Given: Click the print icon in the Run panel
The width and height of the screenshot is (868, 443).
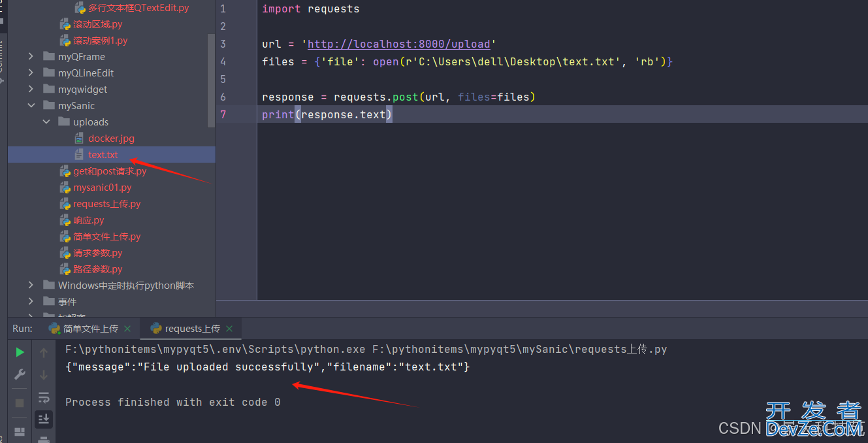Looking at the screenshot, I should pos(44,440).
